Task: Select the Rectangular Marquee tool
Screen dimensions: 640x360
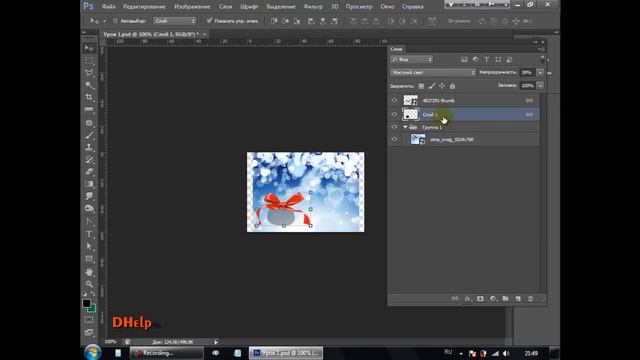Action: [89, 60]
